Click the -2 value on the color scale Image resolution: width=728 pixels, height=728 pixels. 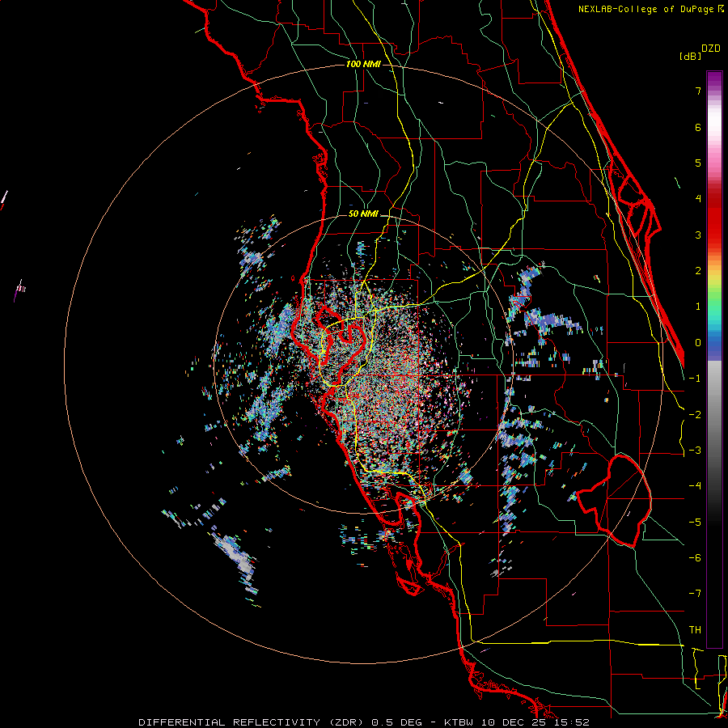coord(695,415)
